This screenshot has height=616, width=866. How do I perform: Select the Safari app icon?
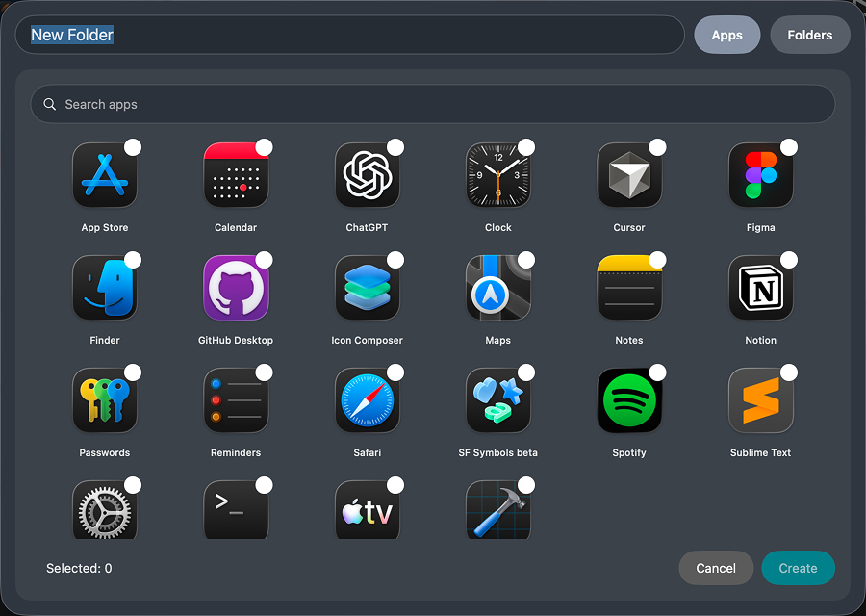click(367, 399)
